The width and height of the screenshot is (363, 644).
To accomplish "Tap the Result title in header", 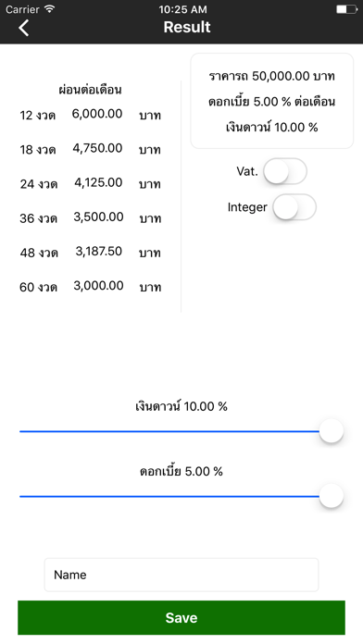I will tap(187, 27).
